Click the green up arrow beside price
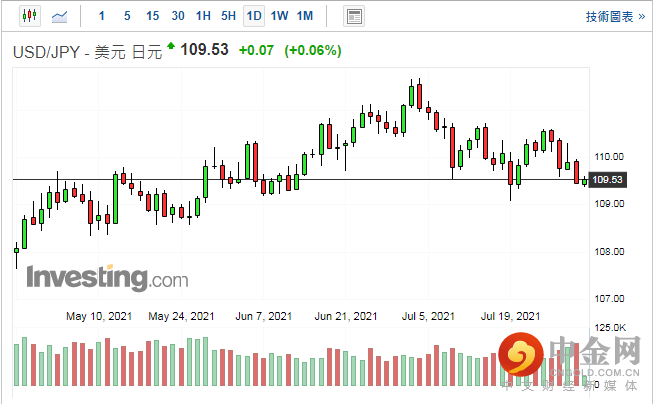This screenshot has width=655, height=404. 171,46
